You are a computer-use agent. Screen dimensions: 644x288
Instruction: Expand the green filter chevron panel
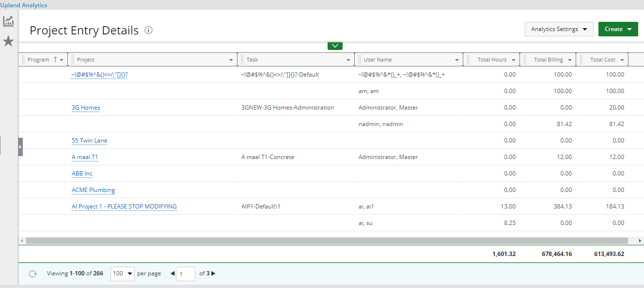(x=335, y=46)
